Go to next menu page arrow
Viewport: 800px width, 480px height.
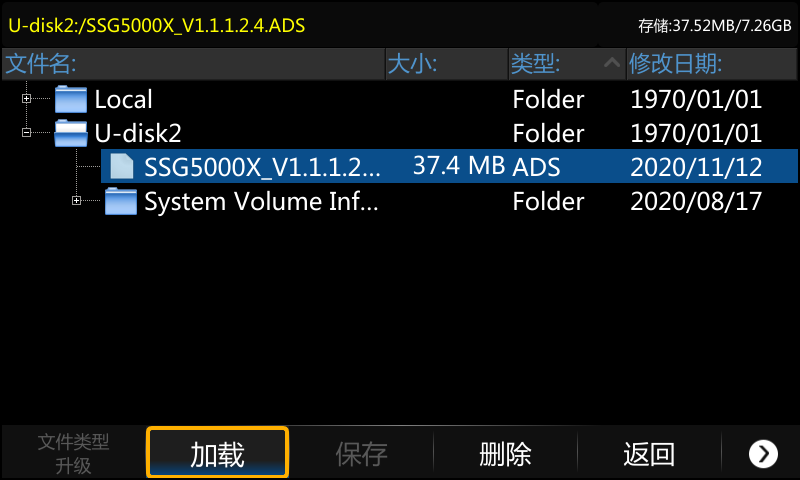(x=763, y=453)
